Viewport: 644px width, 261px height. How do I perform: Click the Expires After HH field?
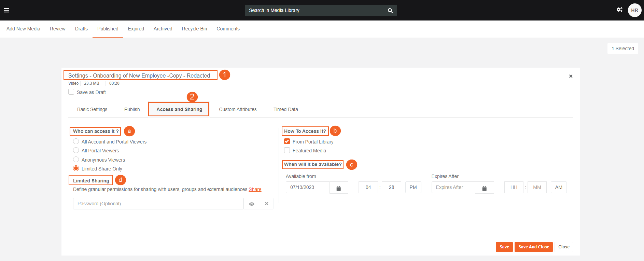pos(514,187)
